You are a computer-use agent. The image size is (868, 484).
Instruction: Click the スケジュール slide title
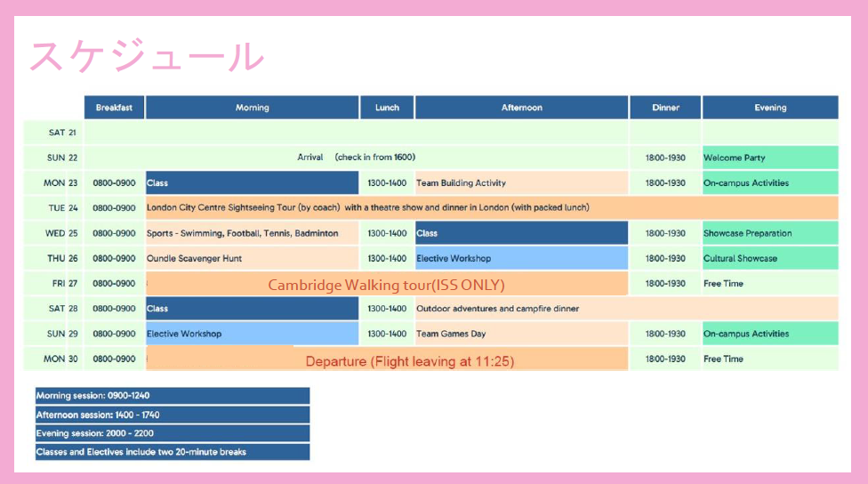pos(147,57)
